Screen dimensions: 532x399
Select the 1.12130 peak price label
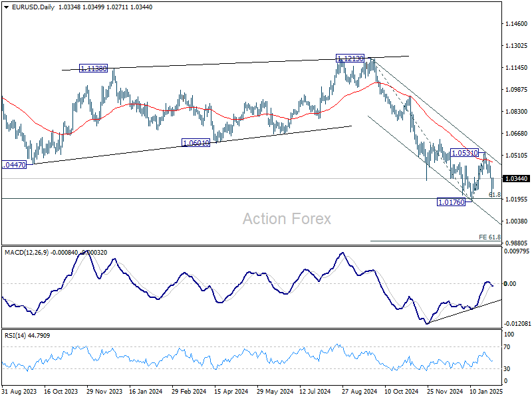pos(350,59)
